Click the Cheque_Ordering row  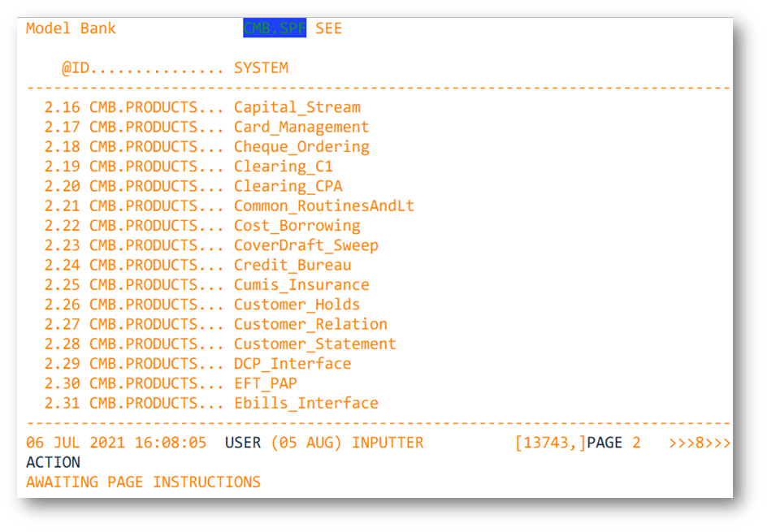[x=301, y=147]
